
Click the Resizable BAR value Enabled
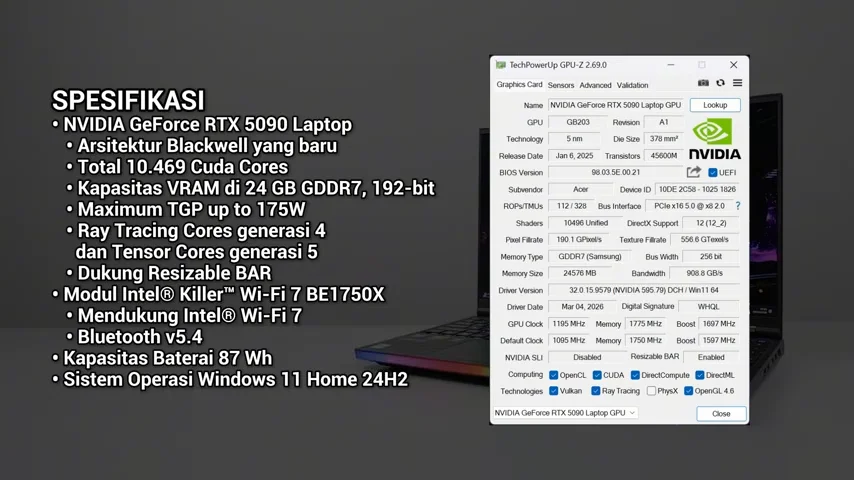(711, 357)
